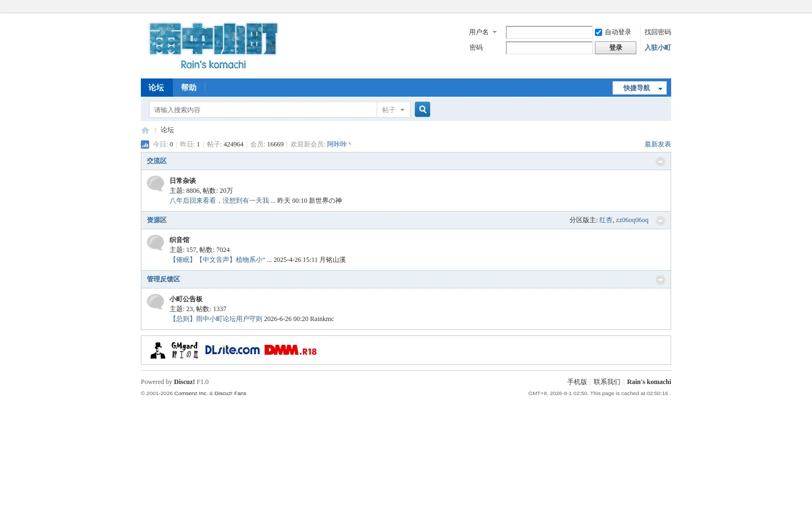This screenshot has width=812, height=510.
Task: Collapse the 交流区 section
Action: 660,161
